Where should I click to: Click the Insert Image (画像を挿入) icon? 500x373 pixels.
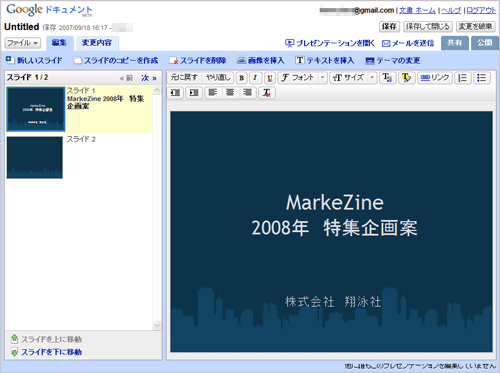coord(241,60)
